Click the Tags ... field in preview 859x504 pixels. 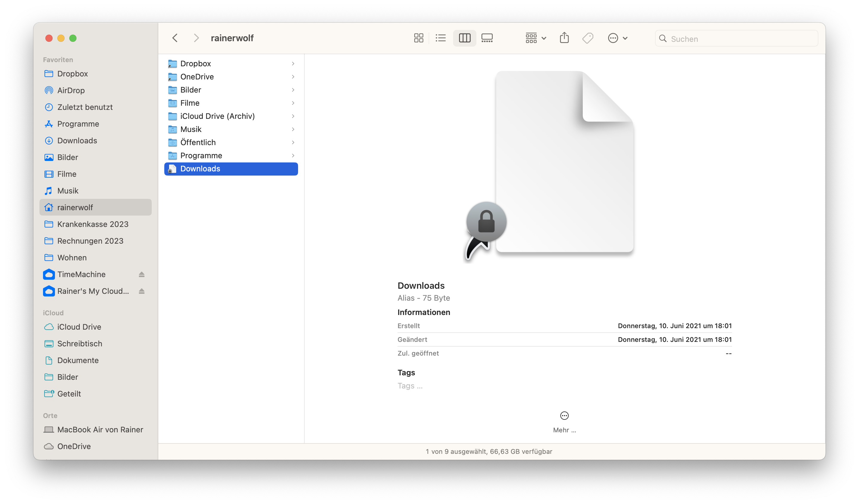click(410, 386)
